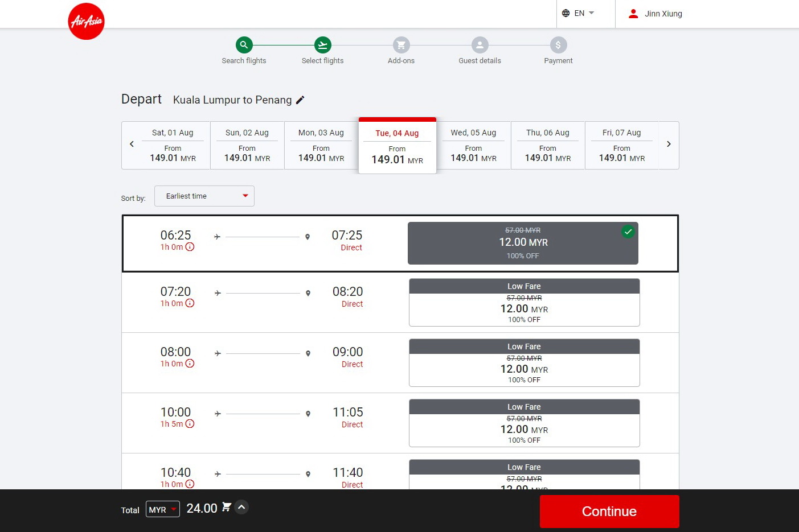Viewport: 799px width, 532px height.
Task: Show info for the 10:00 flight duration
Action: tap(190, 424)
